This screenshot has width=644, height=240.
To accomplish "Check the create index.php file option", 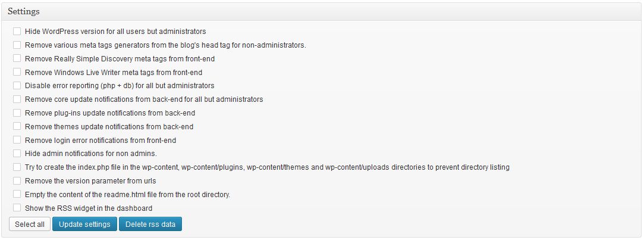I will (x=17, y=167).
